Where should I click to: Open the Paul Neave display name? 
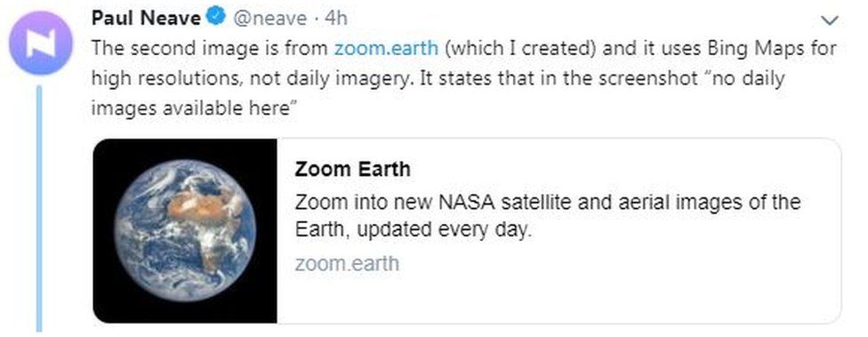[146, 19]
